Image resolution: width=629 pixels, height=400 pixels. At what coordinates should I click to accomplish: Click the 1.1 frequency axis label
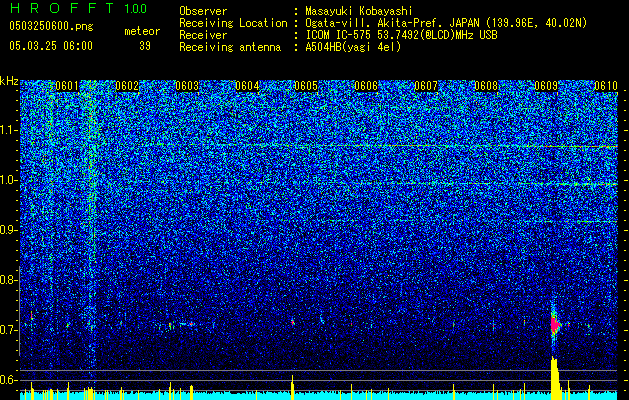click(x=8, y=130)
